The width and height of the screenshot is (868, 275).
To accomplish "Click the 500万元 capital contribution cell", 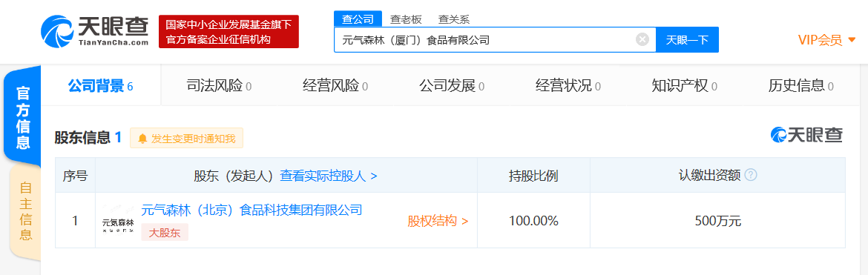I will [718, 221].
